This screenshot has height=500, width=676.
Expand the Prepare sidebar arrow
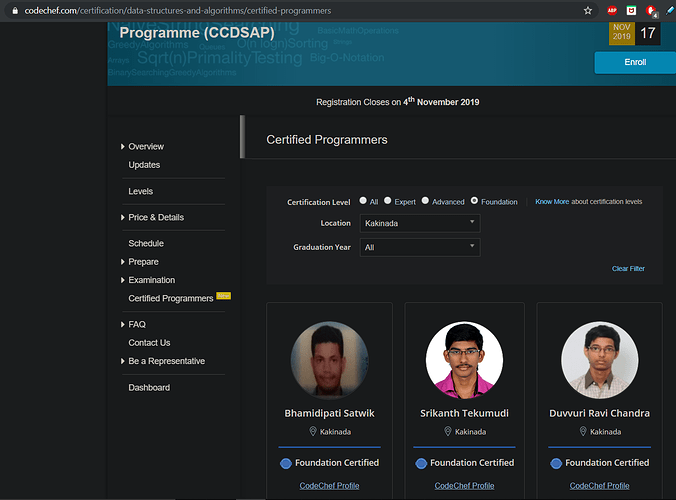point(122,262)
